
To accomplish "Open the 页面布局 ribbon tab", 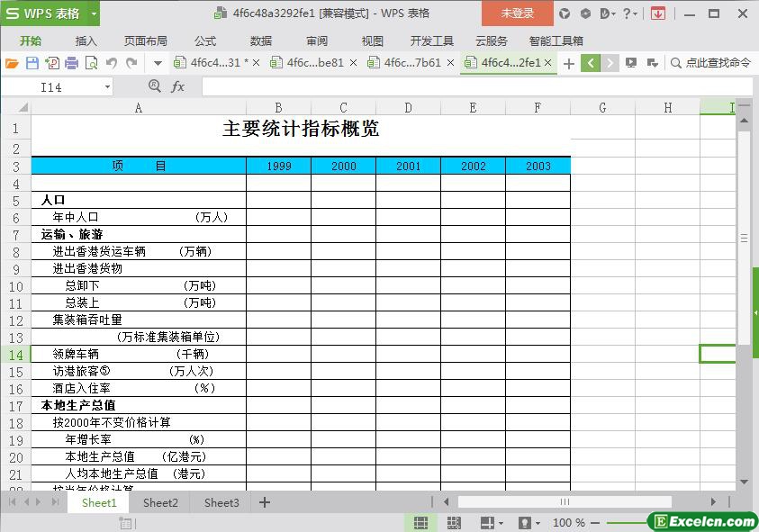I will 145,41.
